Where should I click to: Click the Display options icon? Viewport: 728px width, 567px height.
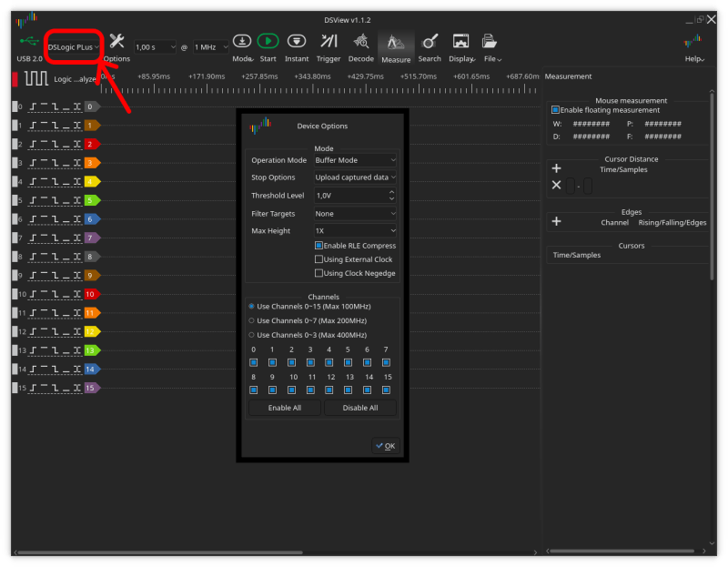pyautogui.click(x=460, y=40)
